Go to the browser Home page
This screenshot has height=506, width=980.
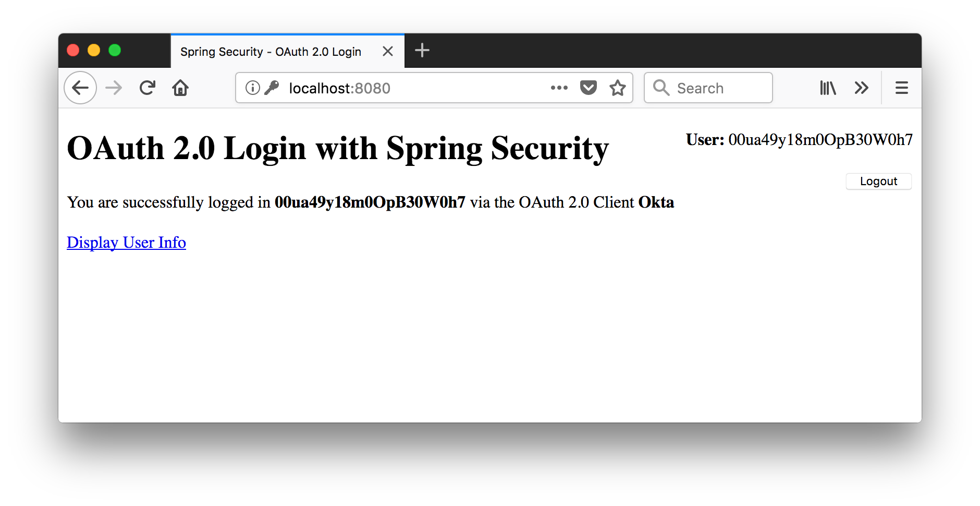(x=180, y=88)
